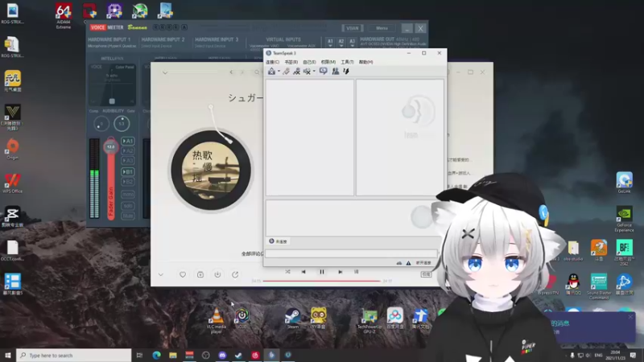The height and width of the screenshot is (362, 644).
Task: Toggle B1 bus on Hardware Input 1
Action: coord(128,172)
